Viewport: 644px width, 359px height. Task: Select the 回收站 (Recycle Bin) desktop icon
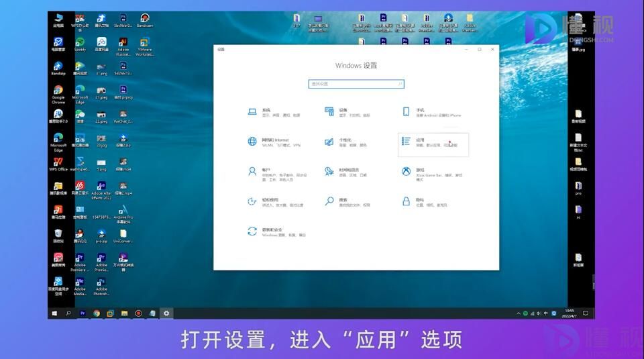click(58, 237)
